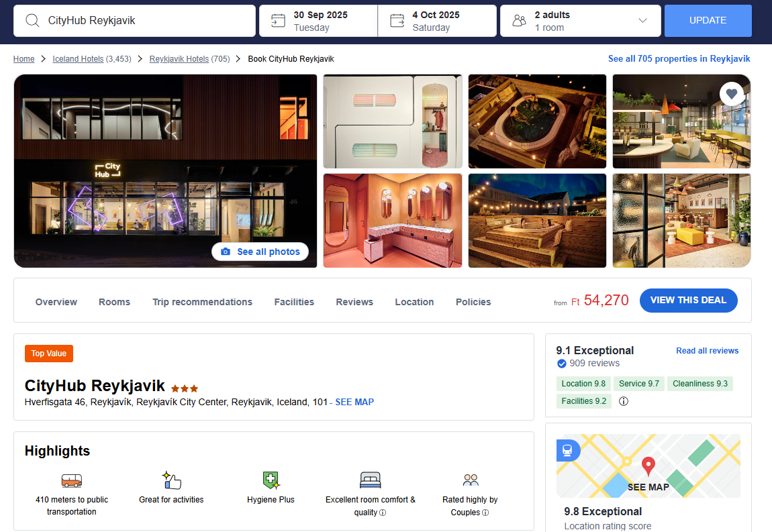Switch to the Rooms tab
Screen dimensions: 772x532
(114, 302)
